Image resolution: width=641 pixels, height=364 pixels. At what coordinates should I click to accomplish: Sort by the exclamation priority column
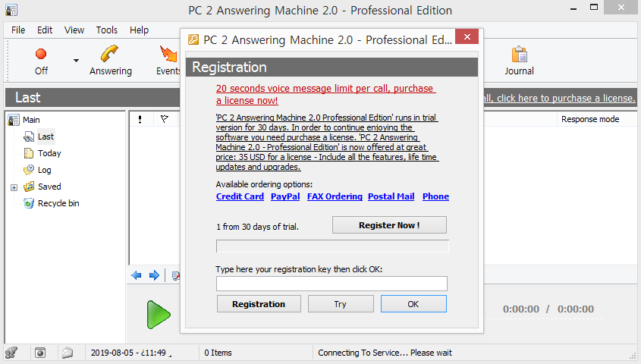(140, 119)
